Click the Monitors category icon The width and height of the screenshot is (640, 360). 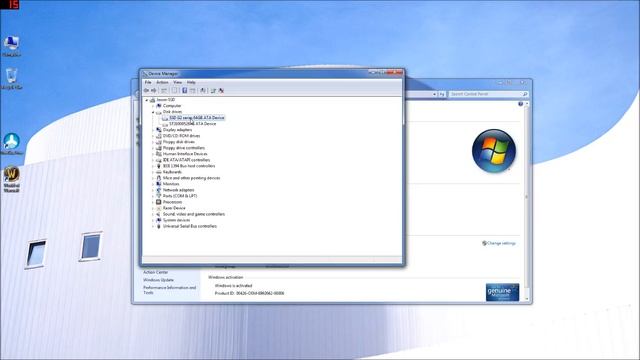(x=159, y=184)
